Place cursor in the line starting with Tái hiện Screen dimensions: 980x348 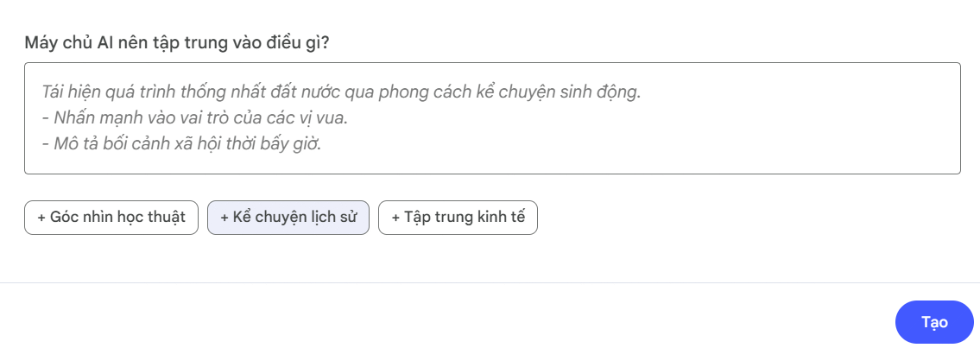(x=341, y=92)
